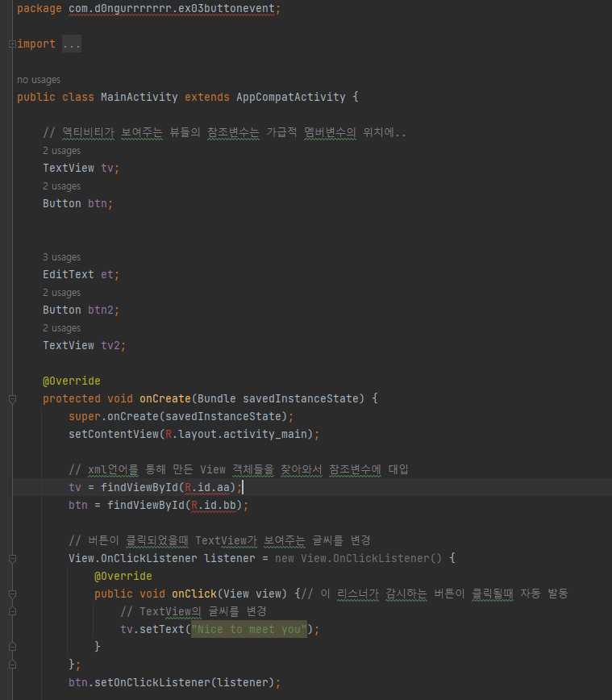Click "new View.OnClickListener()" expression
Image resolution: width=612 pixels, height=700 pixels.
359,559
